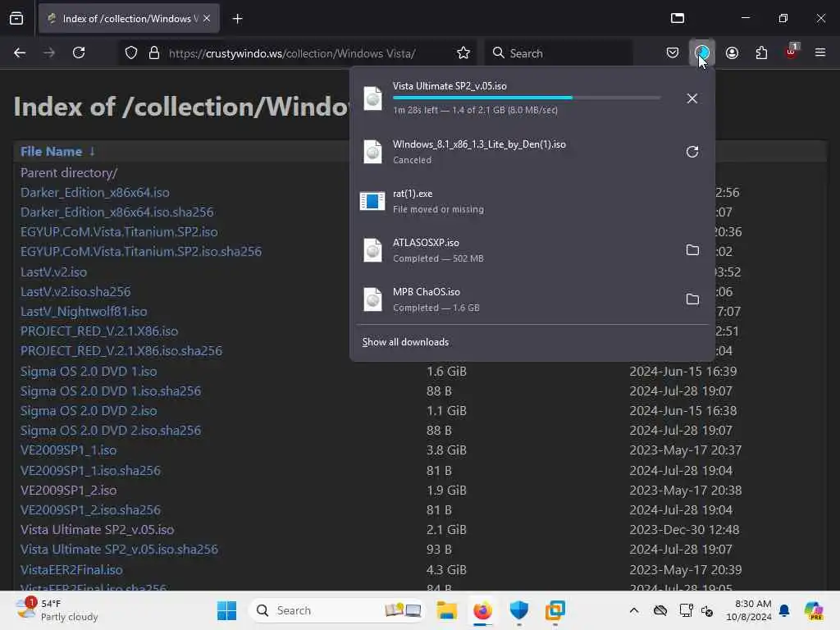Open the tracking protection shield in the address bar
Screen dimensions: 840x630
[x=131, y=53]
